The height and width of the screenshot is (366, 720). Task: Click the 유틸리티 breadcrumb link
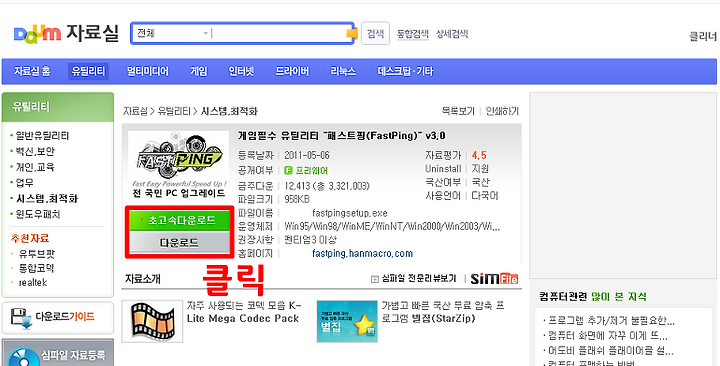(174, 111)
